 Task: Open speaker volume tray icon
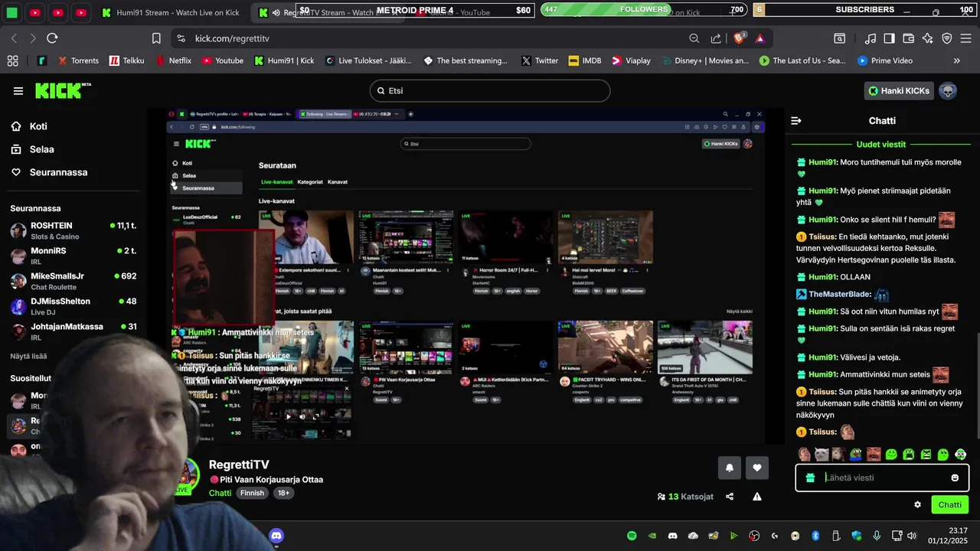coord(912,536)
